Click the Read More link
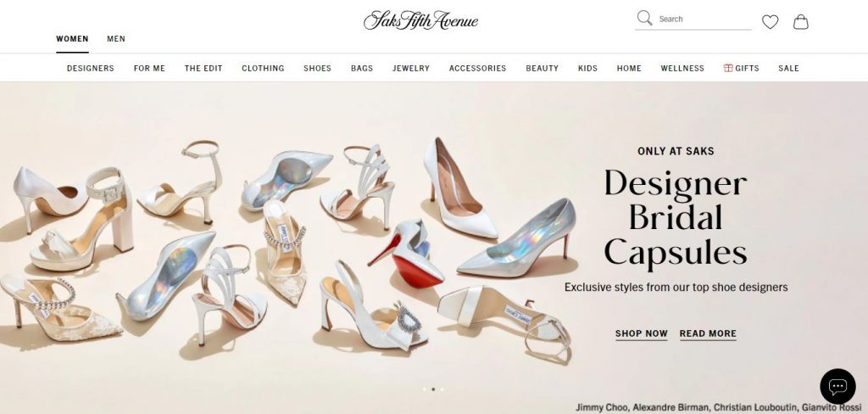Screen dimensions: 868x414 (x=708, y=333)
